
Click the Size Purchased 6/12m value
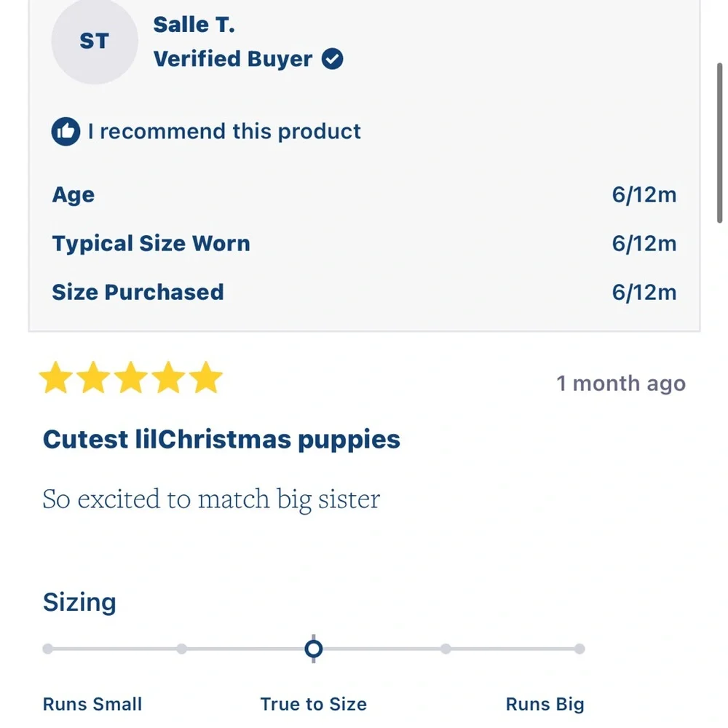644,293
